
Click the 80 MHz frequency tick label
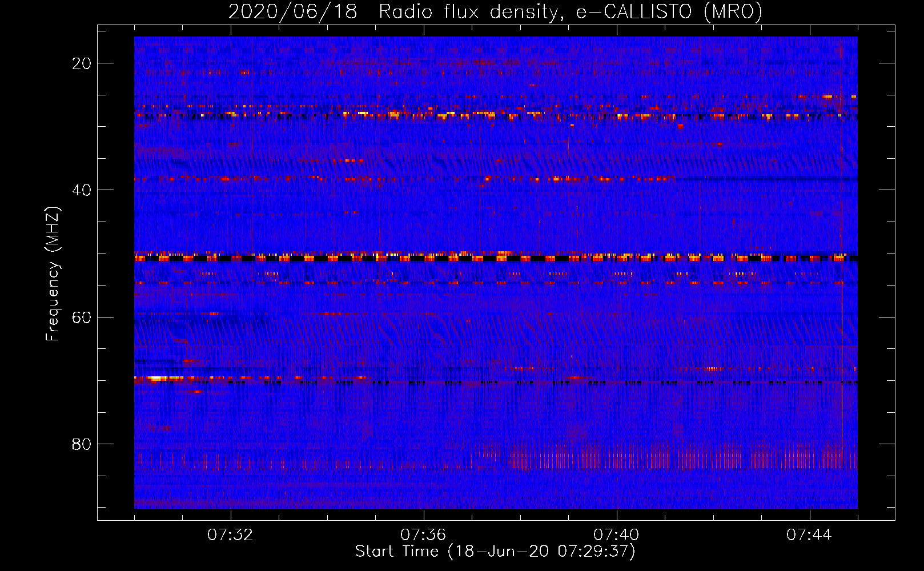click(82, 444)
